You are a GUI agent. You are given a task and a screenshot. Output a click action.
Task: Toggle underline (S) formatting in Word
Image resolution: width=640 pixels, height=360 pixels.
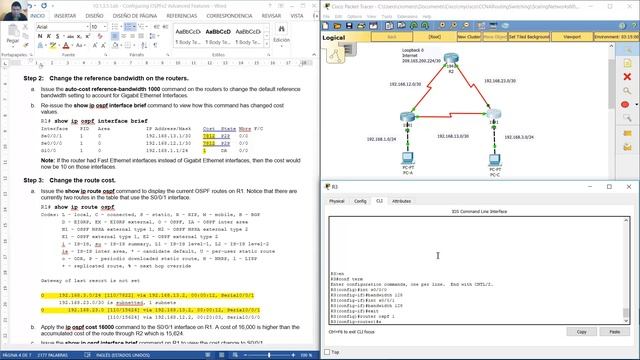coord(57,36)
